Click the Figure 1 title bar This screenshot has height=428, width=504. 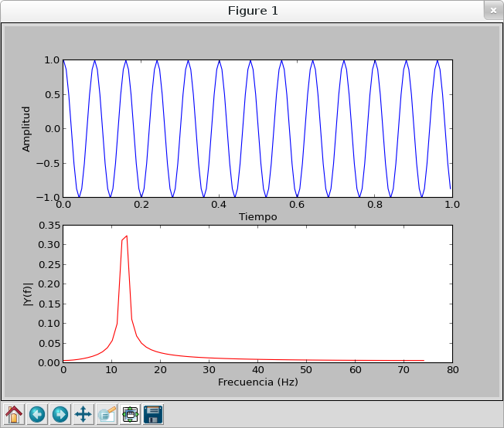(x=252, y=11)
